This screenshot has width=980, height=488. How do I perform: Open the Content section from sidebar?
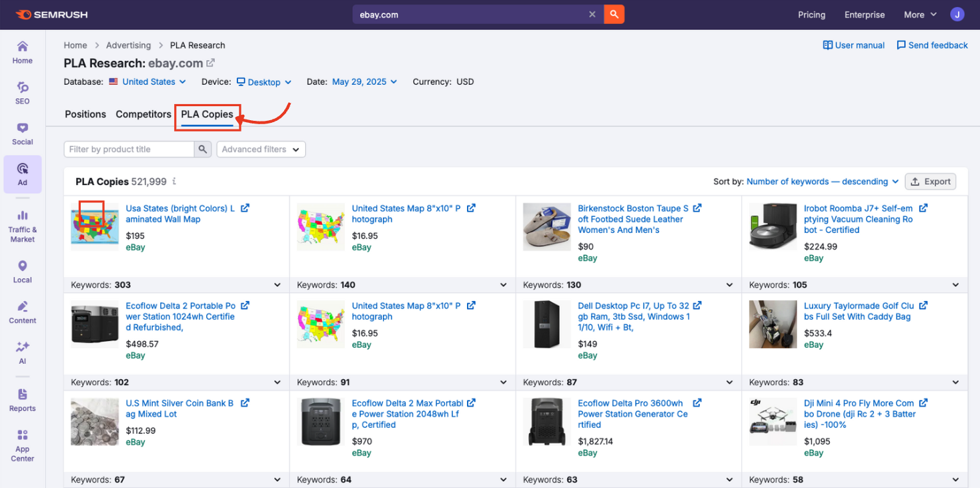(22, 310)
